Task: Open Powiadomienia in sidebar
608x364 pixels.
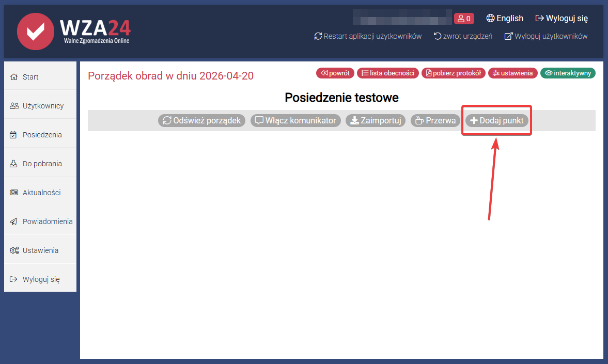Action: pos(47,221)
